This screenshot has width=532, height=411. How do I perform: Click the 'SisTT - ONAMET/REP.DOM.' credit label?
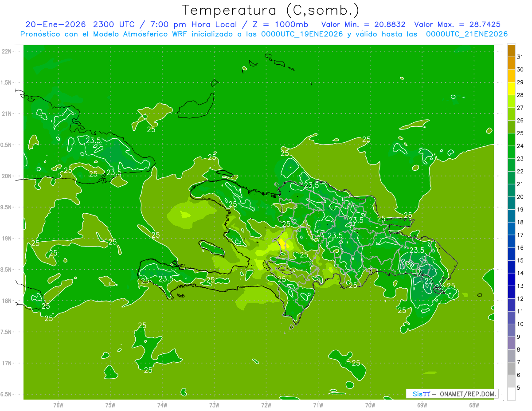[452, 394]
